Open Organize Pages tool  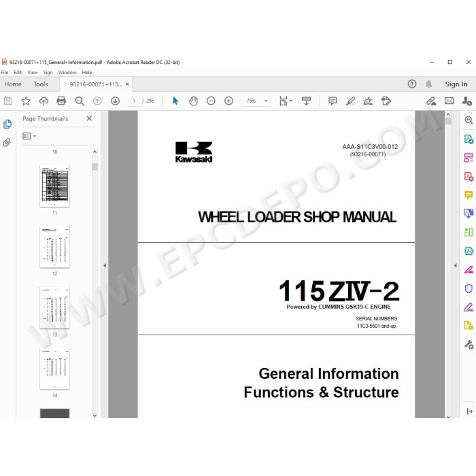469,158
